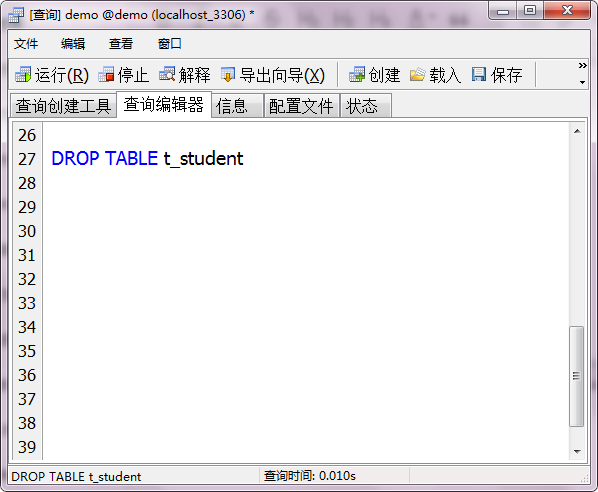This screenshot has width=598, height=492.
Task: Click the Explain (解释) toolbar icon
Action: pos(167,74)
